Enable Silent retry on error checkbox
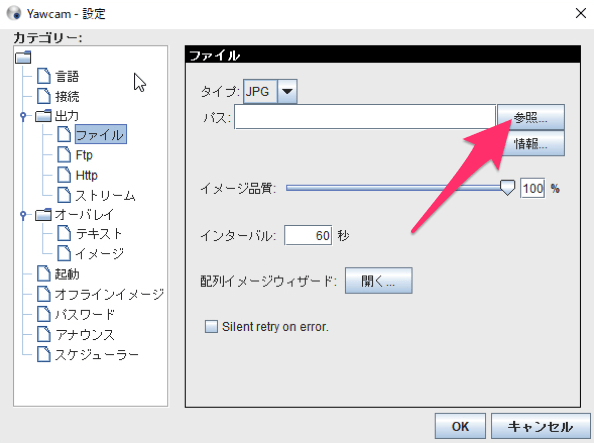 tap(211, 327)
